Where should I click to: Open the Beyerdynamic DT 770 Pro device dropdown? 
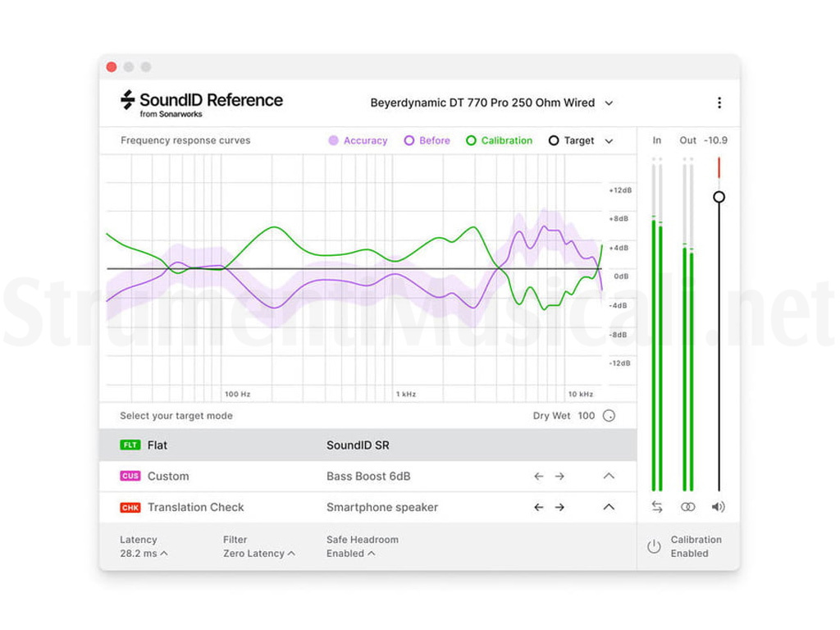491,103
